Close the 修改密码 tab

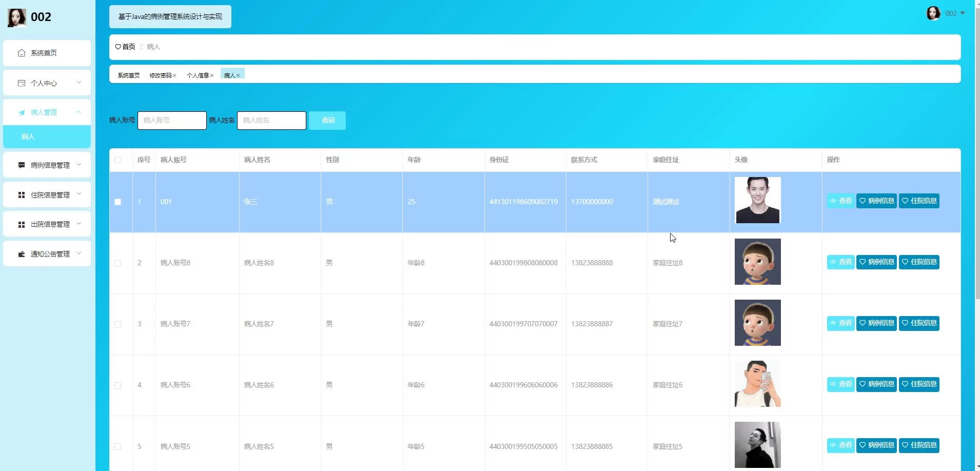coord(174,75)
